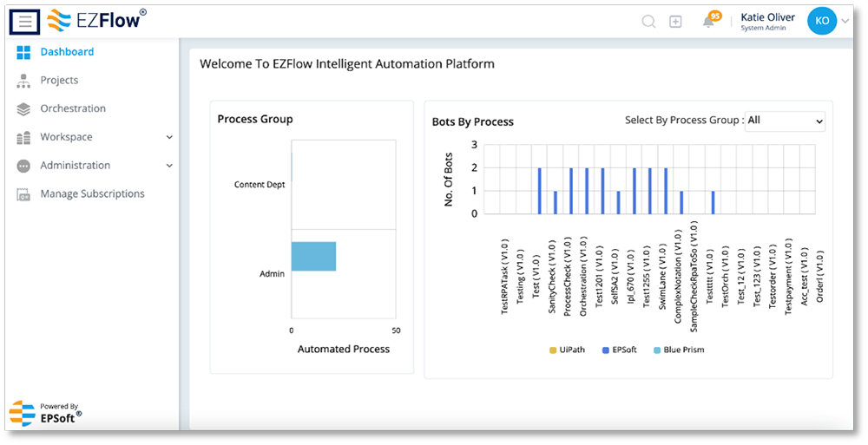The width and height of the screenshot is (868, 445).
Task: Click the System Admin role text
Action: pyautogui.click(x=763, y=29)
